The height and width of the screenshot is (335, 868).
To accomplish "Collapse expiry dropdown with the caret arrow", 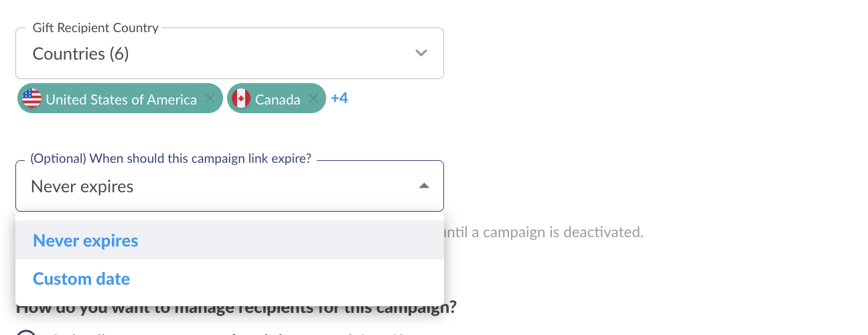I will (x=424, y=186).
